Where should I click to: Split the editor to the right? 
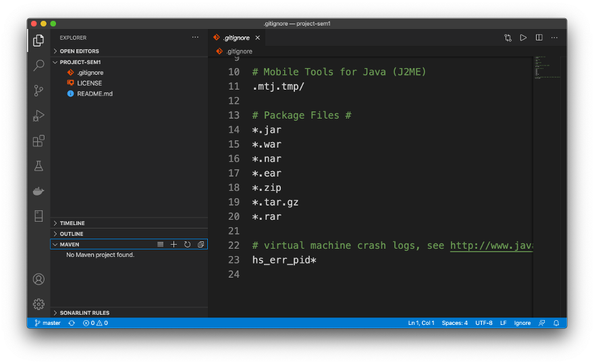[539, 38]
